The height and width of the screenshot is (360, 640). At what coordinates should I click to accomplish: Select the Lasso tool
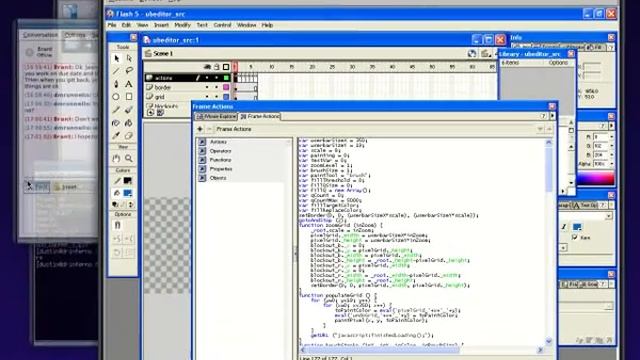[x=129, y=71]
